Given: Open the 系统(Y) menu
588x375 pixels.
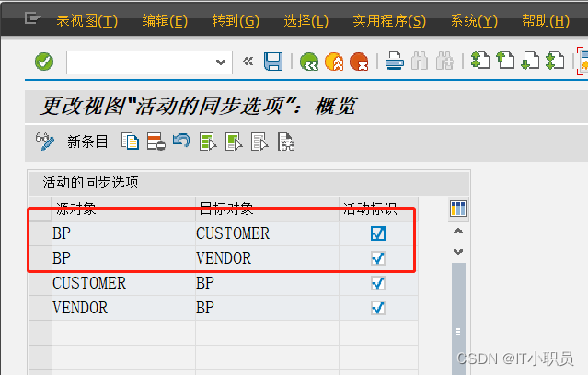Looking at the screenshot, I should coord(474,20).
